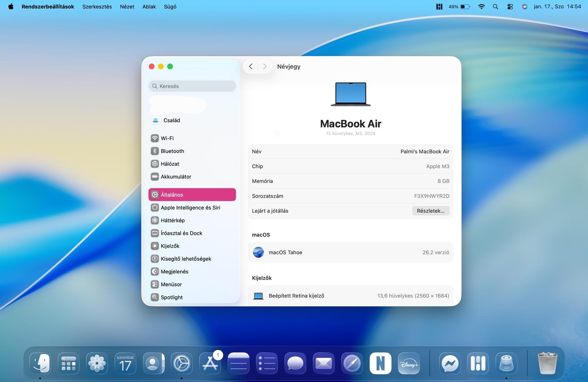This screenshot has height=382, width=588.
Task: Select Spotlight in the settings sidebar
Action: [192, 297]
